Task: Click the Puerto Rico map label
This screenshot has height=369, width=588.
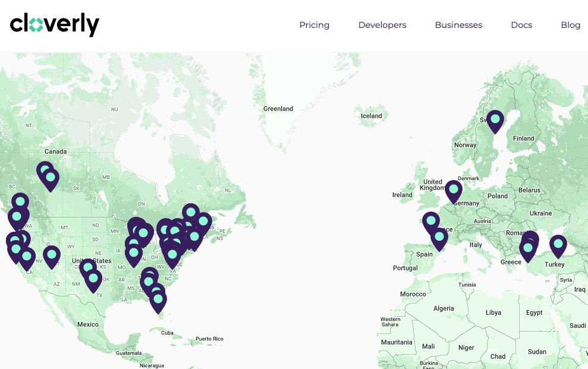Action: (x=209, y=339)
